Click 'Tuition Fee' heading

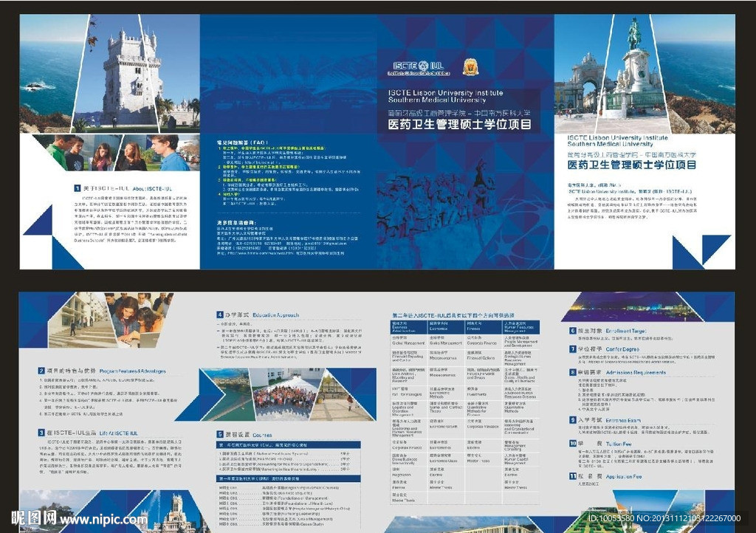coord(619,444)
